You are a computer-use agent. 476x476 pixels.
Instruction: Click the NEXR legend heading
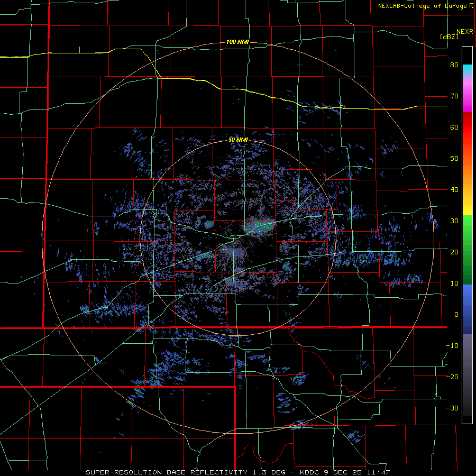[465, 32]
